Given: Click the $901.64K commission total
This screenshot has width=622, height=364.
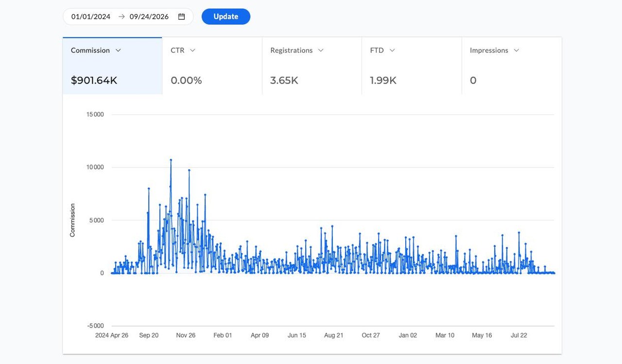Looking at the screenshot, I should (x=94, y=81).
